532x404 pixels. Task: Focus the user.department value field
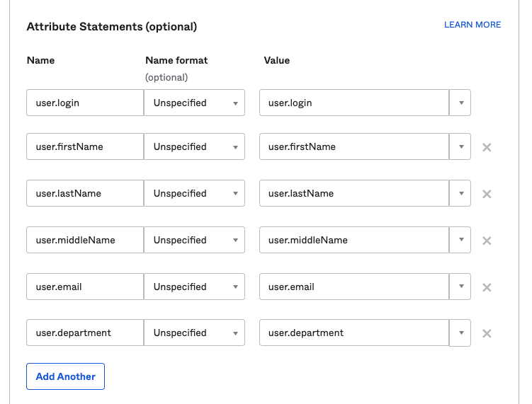pos(354,333)
